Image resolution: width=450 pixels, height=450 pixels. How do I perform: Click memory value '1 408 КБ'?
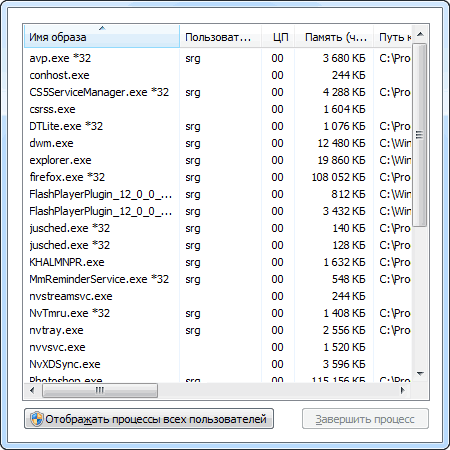(x=344, y=313)
